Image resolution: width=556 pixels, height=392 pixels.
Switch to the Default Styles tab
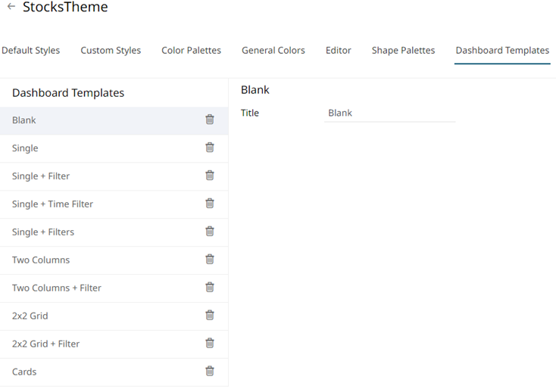coord(31,51)
